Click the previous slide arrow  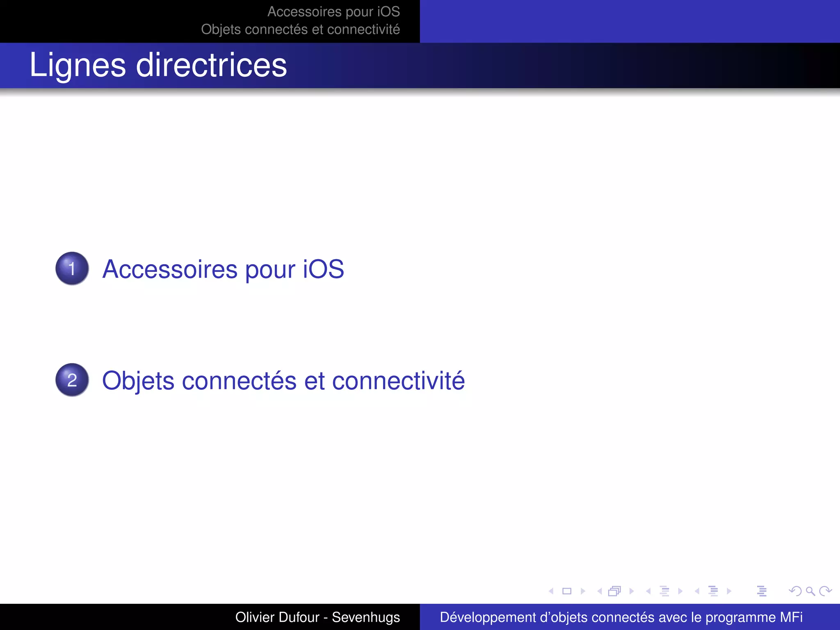[x=551, y=591]
